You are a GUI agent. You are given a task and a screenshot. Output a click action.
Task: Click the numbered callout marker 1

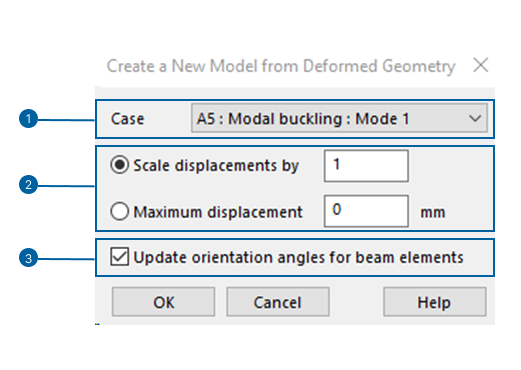[x=28, y=119]
